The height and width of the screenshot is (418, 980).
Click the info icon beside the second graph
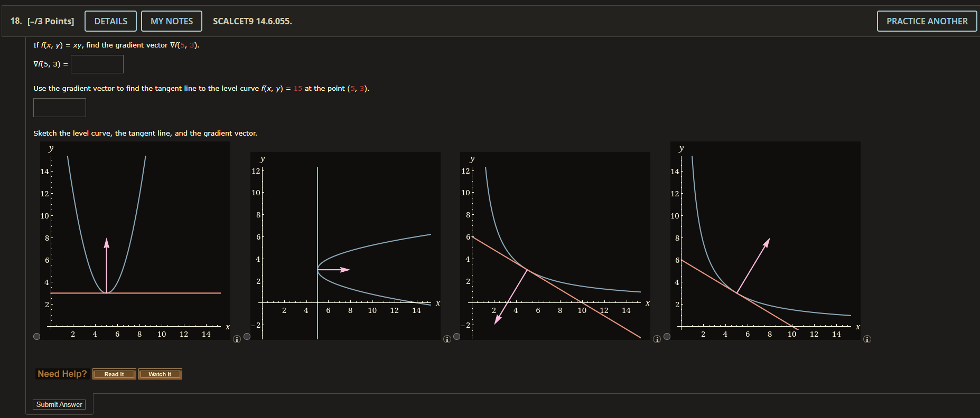click(447, 339)
